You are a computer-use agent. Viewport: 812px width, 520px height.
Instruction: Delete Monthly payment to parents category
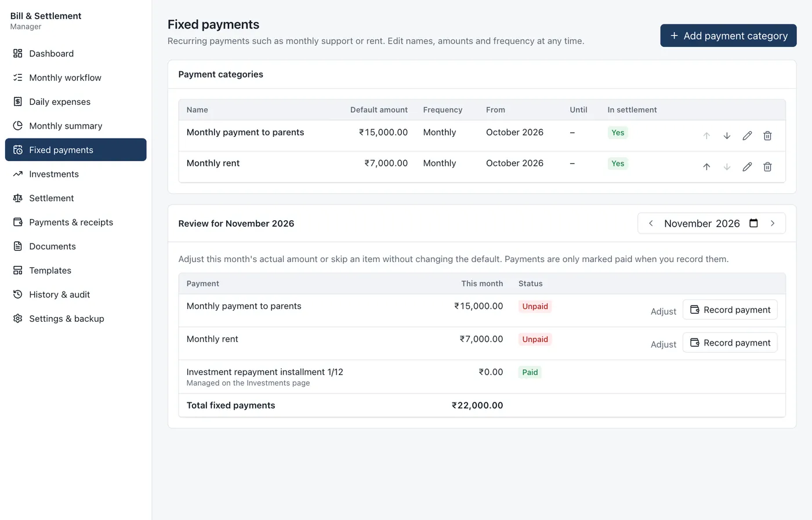(767, 136)
